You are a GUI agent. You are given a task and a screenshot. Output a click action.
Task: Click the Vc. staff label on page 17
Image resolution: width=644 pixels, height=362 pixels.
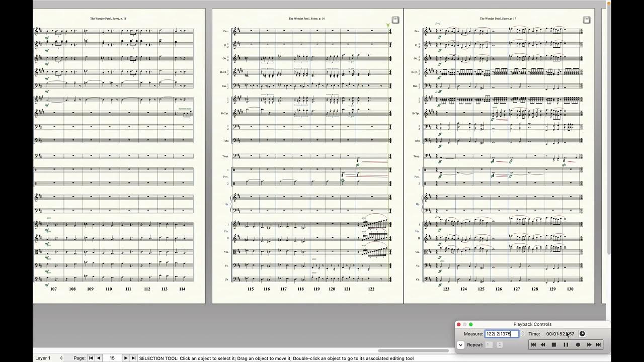tap(418, 265)
